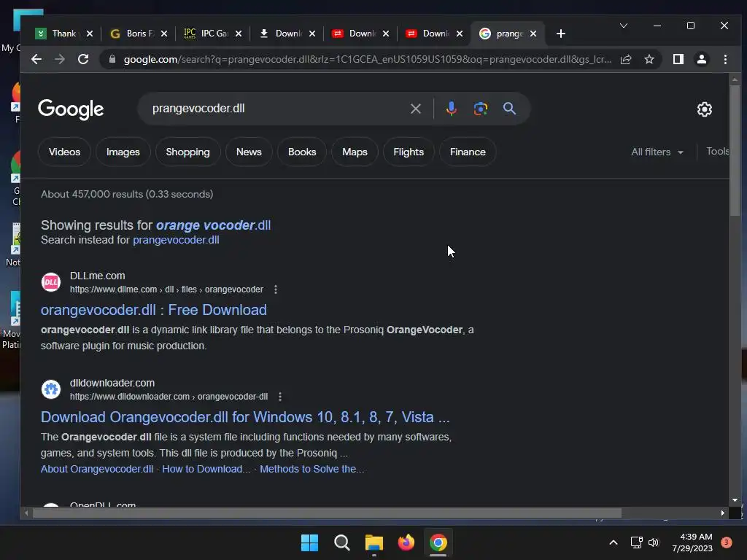Image resolution: width=747 pixels, height=560 pixels.
Task: Open the About Orangevocoder.dll sitelink
Action: click(x=97, y=469)
